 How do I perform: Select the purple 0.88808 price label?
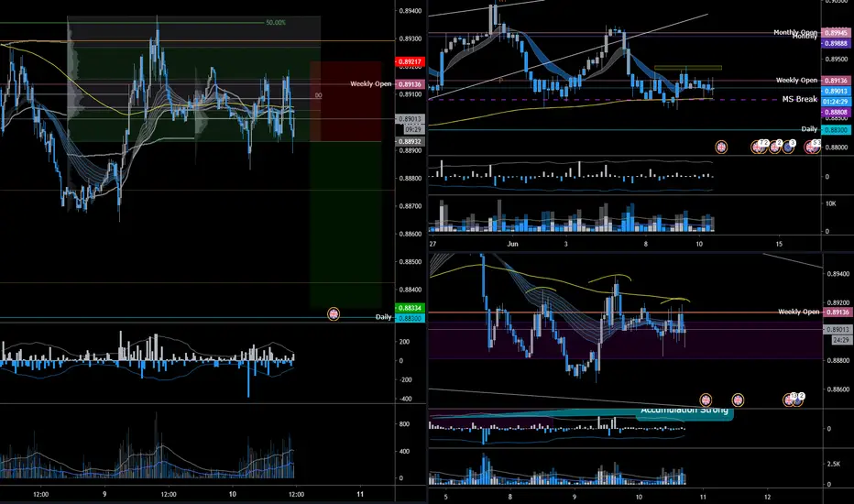tap(835, 112)
